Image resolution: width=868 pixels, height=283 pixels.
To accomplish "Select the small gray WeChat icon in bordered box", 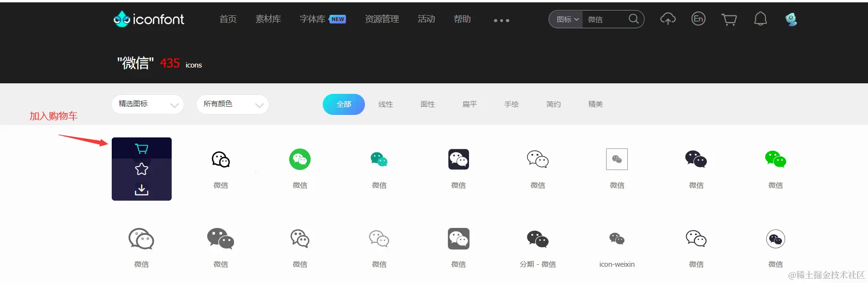I will [x=617, y=159].
